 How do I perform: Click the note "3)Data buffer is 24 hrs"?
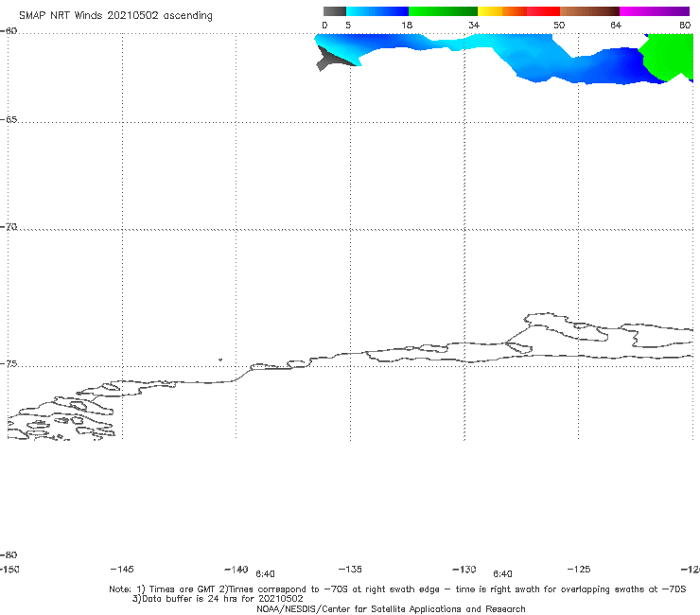(x=218, y=599)
